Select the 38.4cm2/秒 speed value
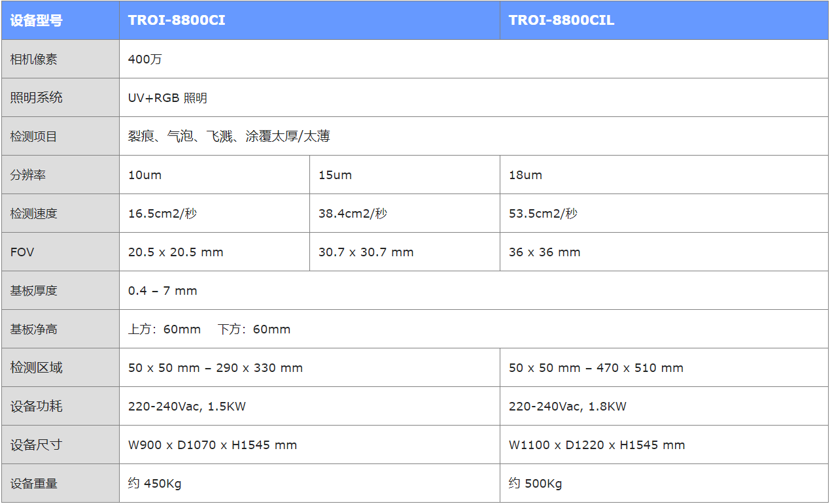The width and height of the screenshot is (830, 504). click(353, 214)
